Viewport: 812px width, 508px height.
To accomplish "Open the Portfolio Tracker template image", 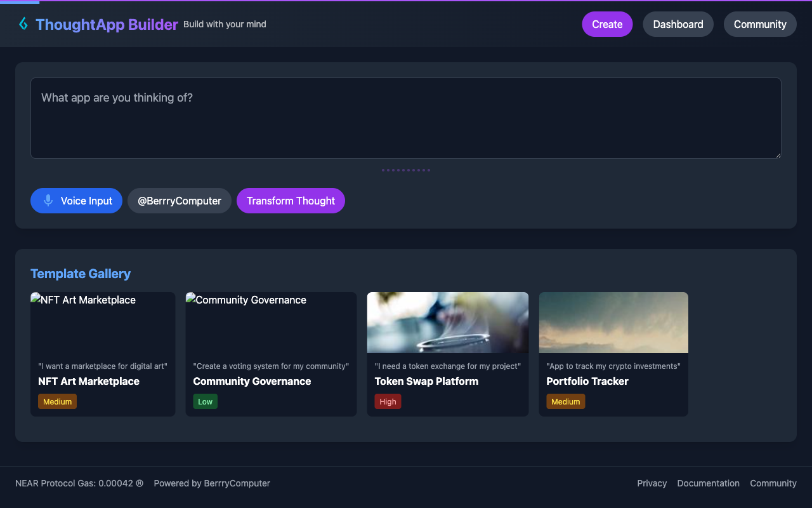I will click(613, 322).
